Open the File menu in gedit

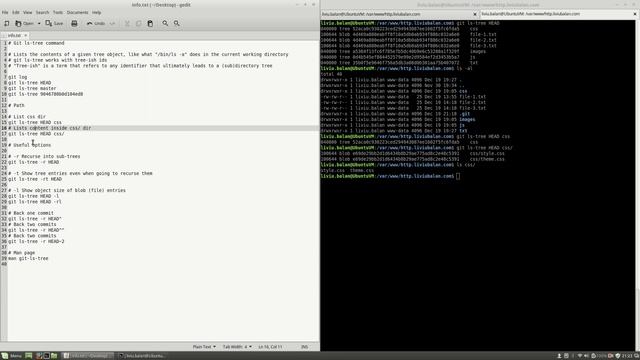(5, 13)
